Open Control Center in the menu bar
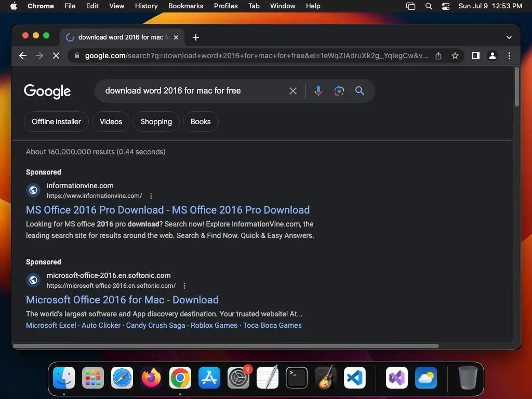This screenshot has height=399, width=532. (x=445, y=6)
